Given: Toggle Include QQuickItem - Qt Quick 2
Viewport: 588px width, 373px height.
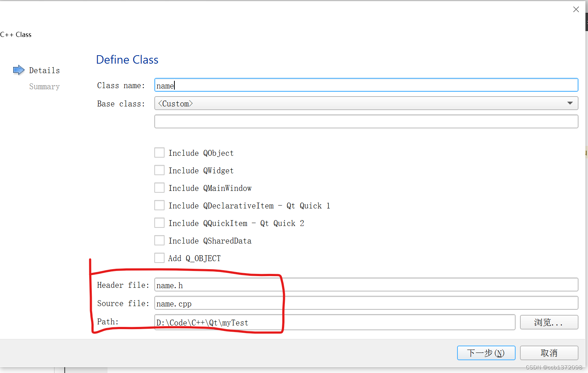Looking at the screenshot, I should [159, 223].
